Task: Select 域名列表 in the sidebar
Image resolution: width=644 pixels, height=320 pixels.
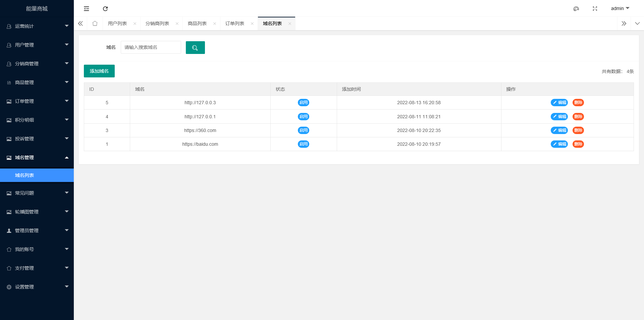Action: (37, 175)
